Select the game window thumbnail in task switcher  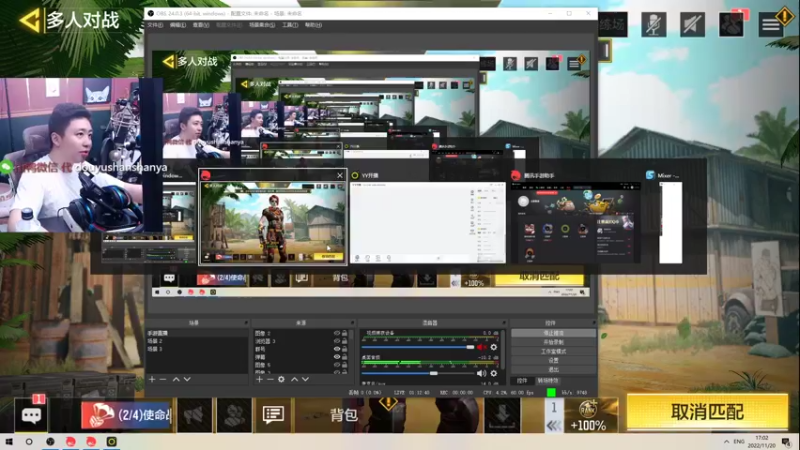pos(273,222)
